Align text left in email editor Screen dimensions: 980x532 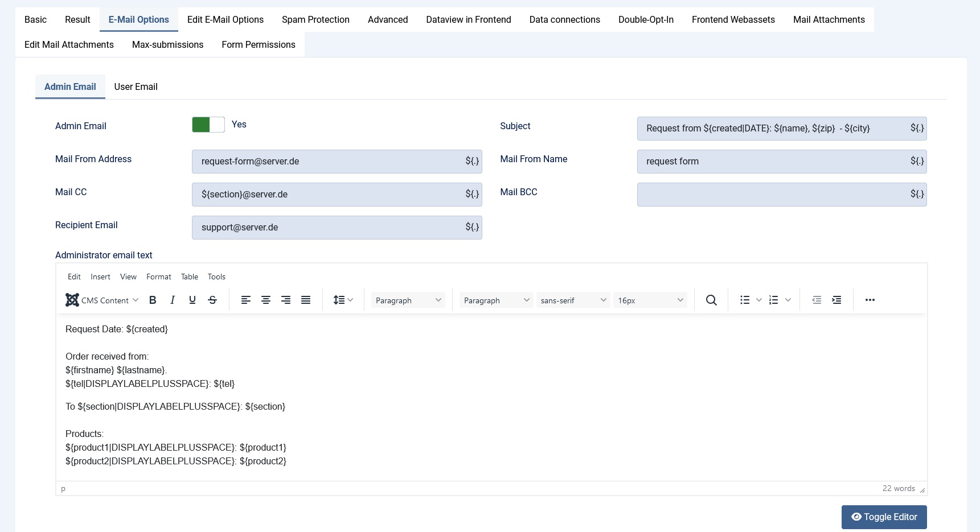coord(246,300)
